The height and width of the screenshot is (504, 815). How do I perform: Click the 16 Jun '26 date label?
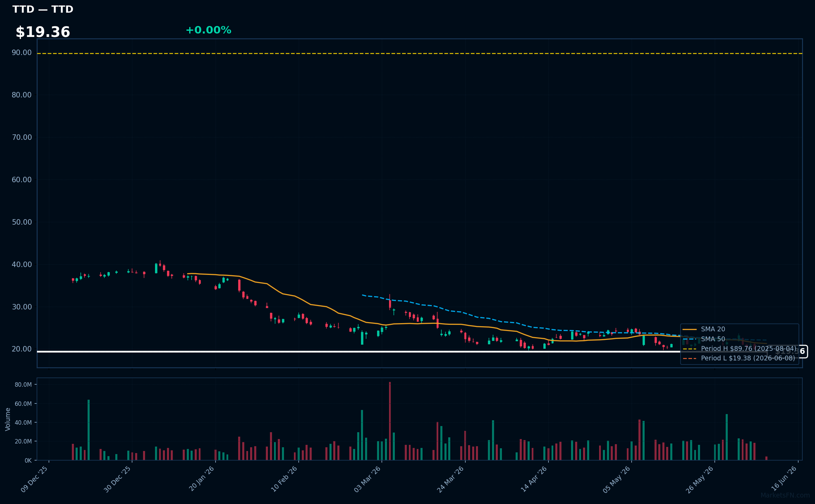pyautogui.click(x=784, y=479)
